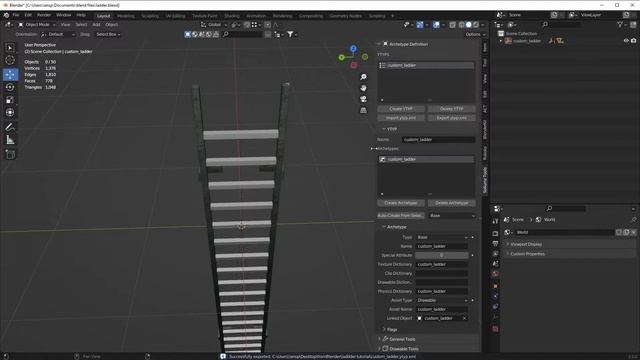Click new scene icon beside Scene field
This screenshot has height=360, width=640.
pyautogui.click(x=554, y=15)
